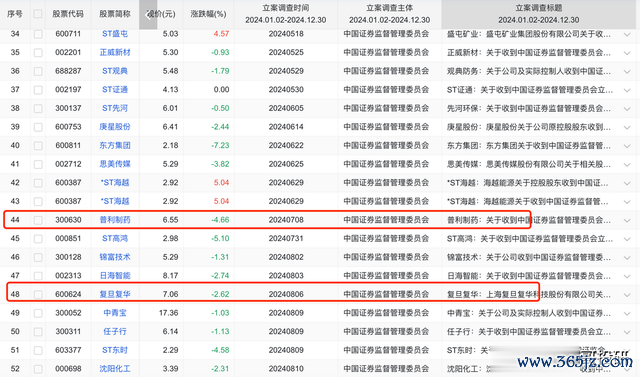Click stock code 002712
The image size is (640, 377).
click(x=68, y=164)
